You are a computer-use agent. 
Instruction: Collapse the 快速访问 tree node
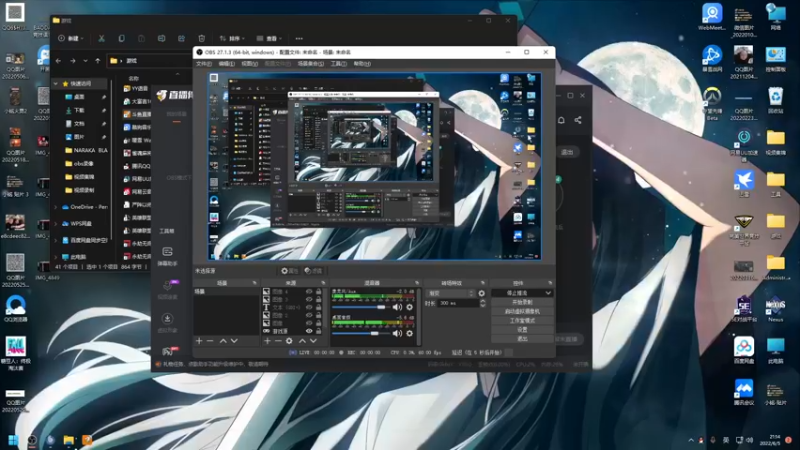tap(56, 83)
